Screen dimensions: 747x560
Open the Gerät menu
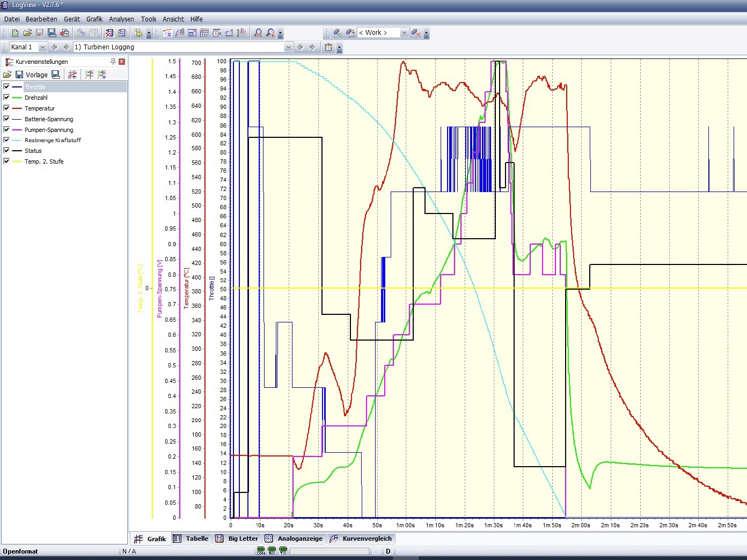click(x=72, y=19)
